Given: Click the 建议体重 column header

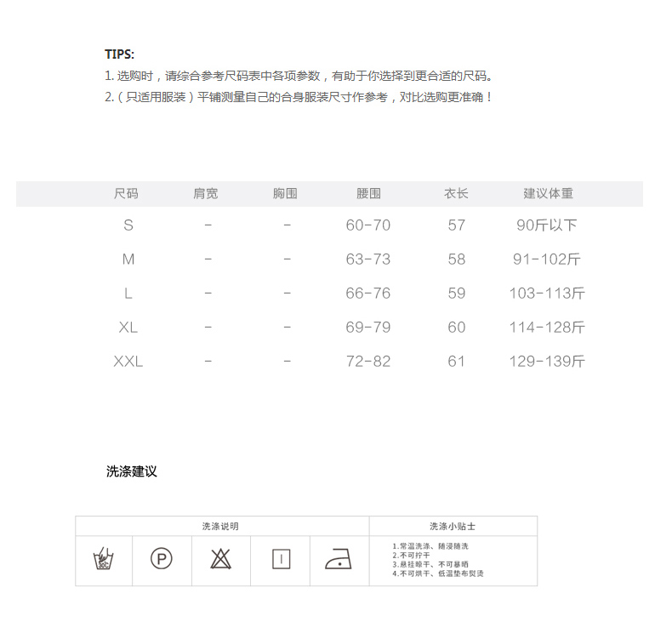Looking at the screenshot, I should pos(548,194).
